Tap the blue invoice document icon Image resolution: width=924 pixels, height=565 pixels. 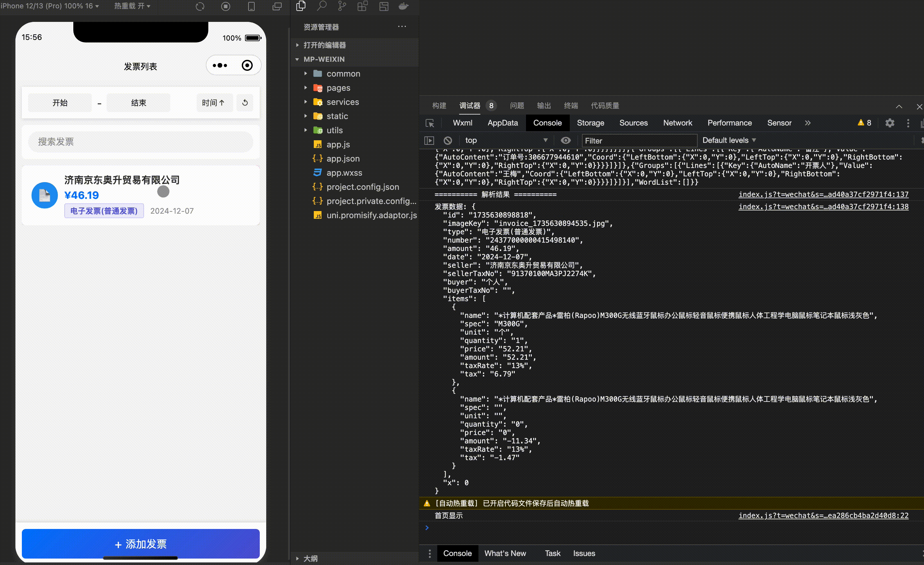coord(45,195)
